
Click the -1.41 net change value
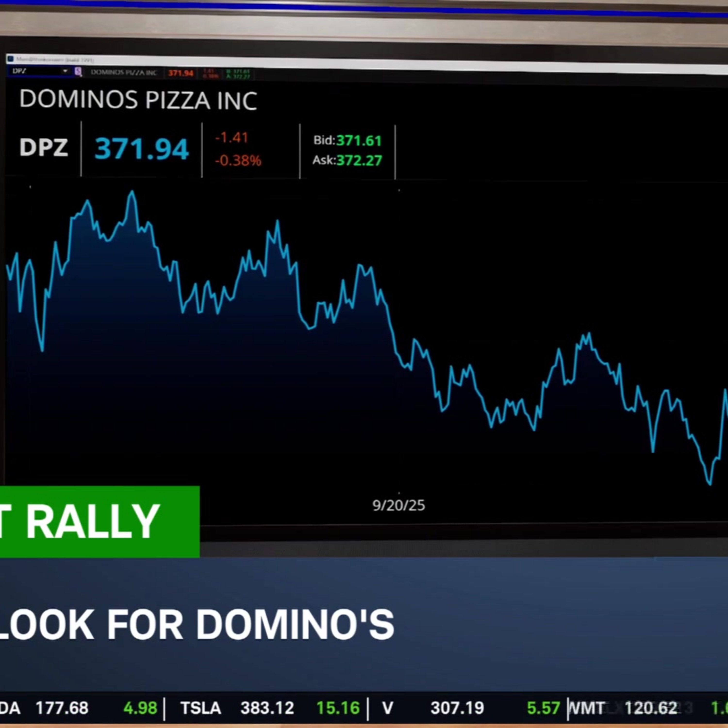coord(231,138)
